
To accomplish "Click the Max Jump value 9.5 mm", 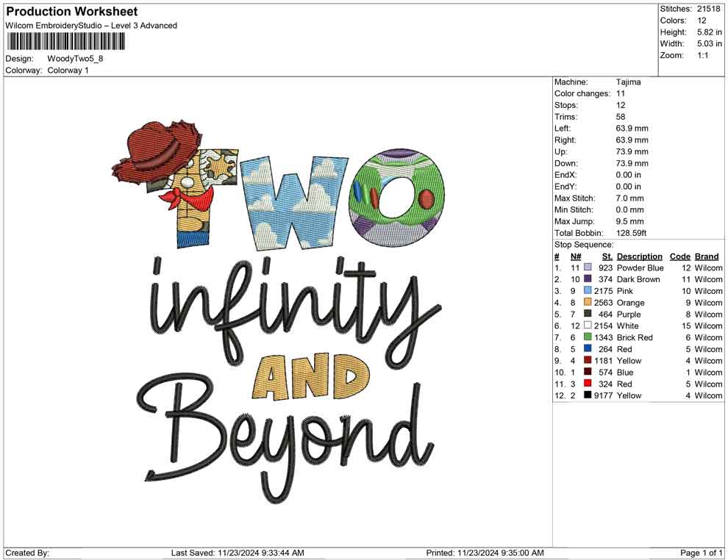I will click(x=629, y=221).
